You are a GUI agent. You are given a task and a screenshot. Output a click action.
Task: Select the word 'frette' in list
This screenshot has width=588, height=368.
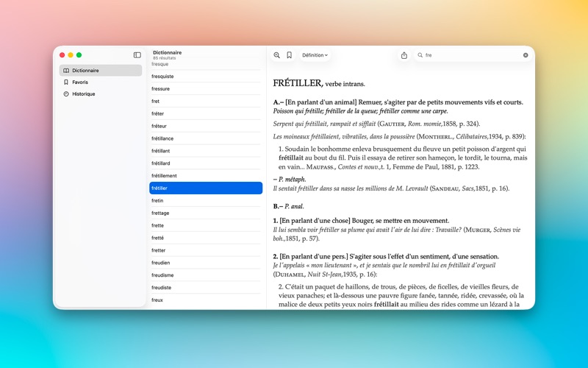click(x=206, y=225)
